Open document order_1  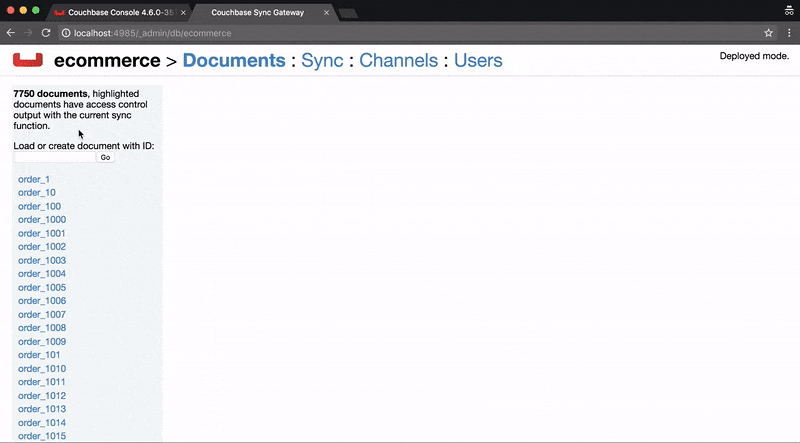click(x=34, y=179)
